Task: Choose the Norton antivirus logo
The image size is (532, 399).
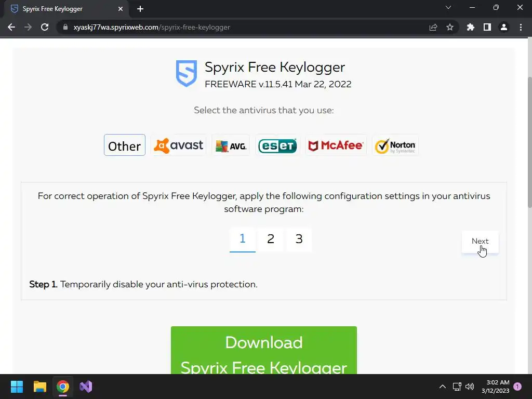Action: [395, 145]
